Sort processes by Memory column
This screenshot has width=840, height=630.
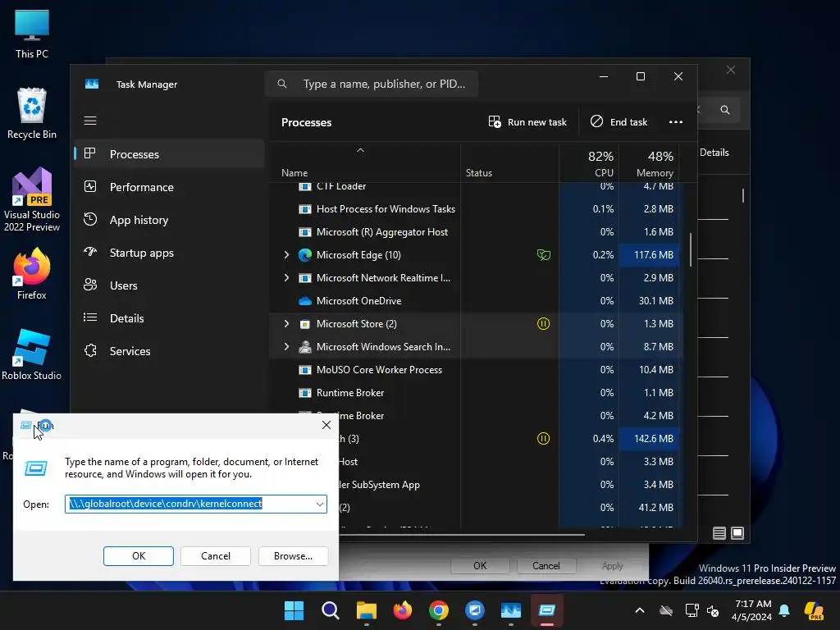650,164
